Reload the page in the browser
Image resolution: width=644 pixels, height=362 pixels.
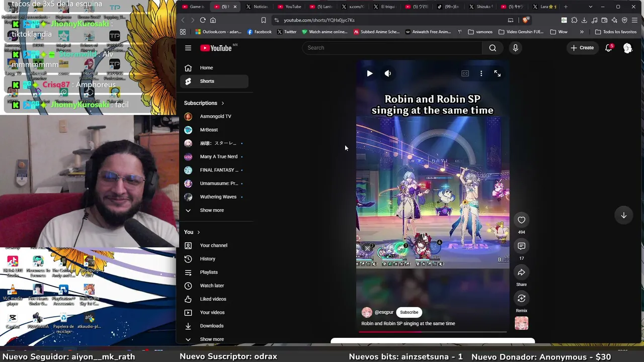click(203, 20)
